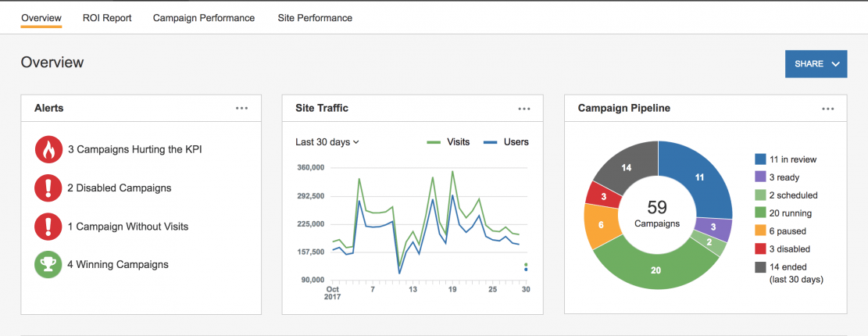Open the Overview tab

click(x=41, y=18)
